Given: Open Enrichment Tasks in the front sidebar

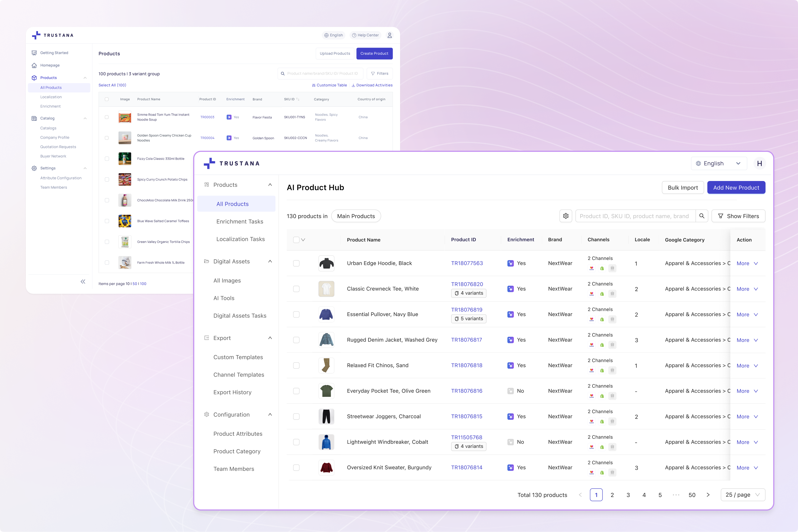Looking at the screenshot, I should point(240,221).
